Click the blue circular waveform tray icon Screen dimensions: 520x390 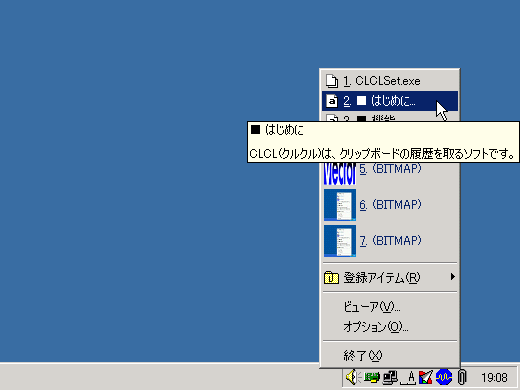444,377
